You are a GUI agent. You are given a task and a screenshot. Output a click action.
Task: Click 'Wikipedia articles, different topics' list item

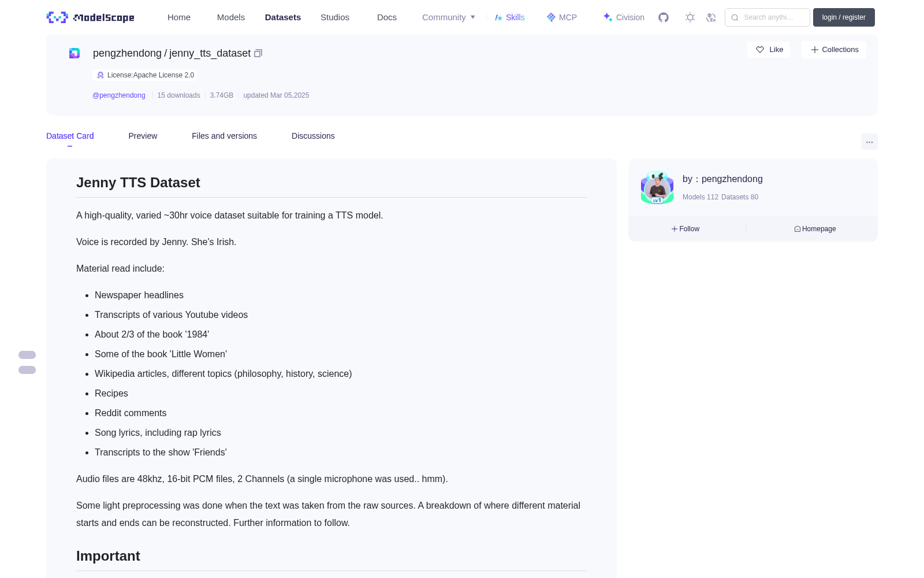click(x=223, y=373)
